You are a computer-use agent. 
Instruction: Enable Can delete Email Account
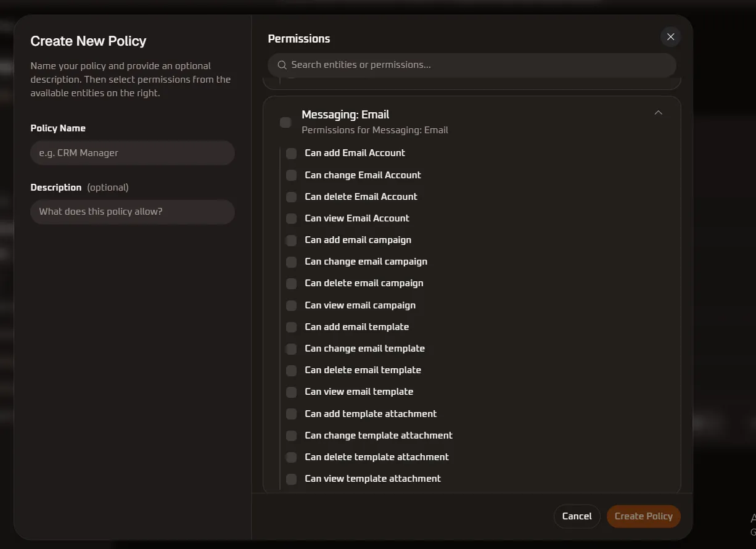(292, 197)
